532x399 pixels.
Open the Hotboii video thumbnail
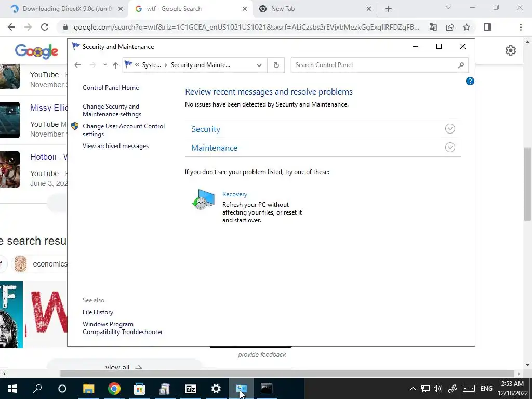(10, 169)
